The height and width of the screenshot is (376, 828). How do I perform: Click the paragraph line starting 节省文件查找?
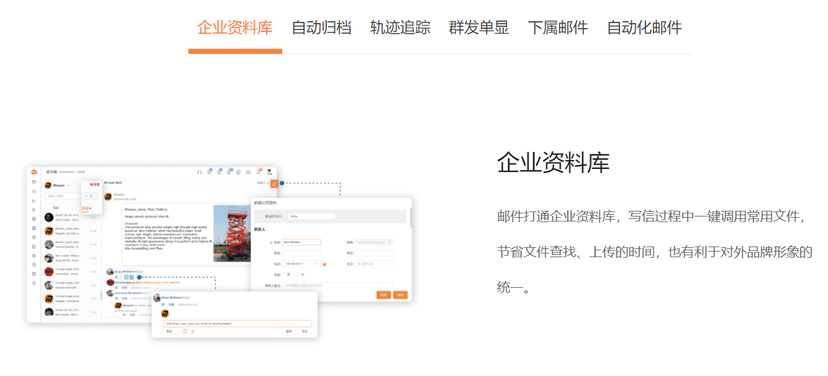(x=654, y=252)
